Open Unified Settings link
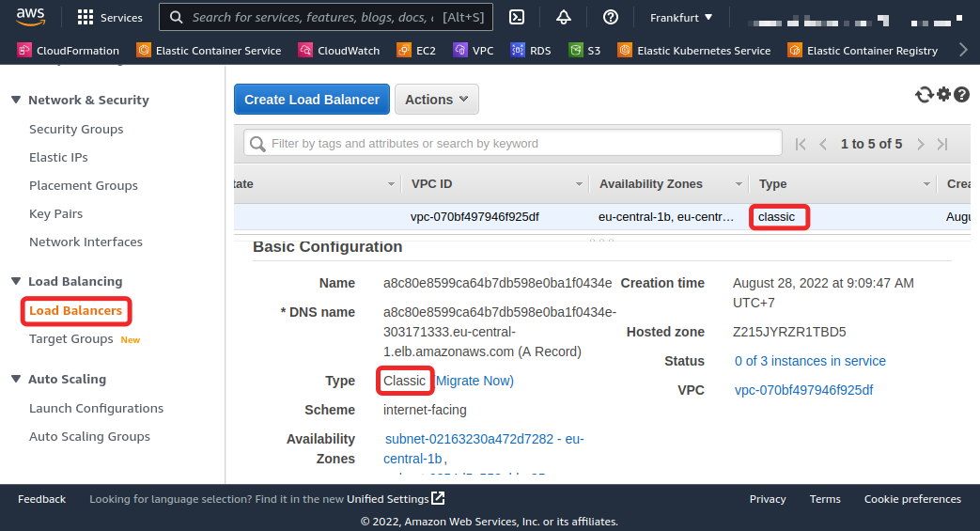Image resolution: width=980 pixels, height=531 pixels. point(387,498)
